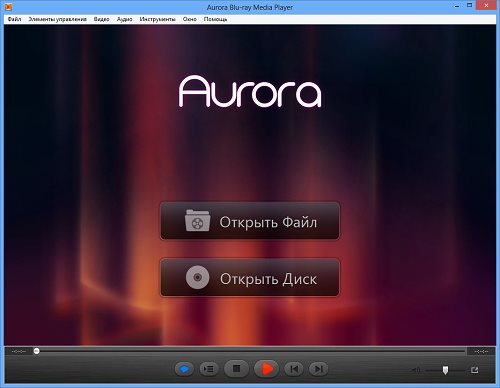Close the Aurora player window
The height and width of the screenshot is (388, 500).
(487, 5)
